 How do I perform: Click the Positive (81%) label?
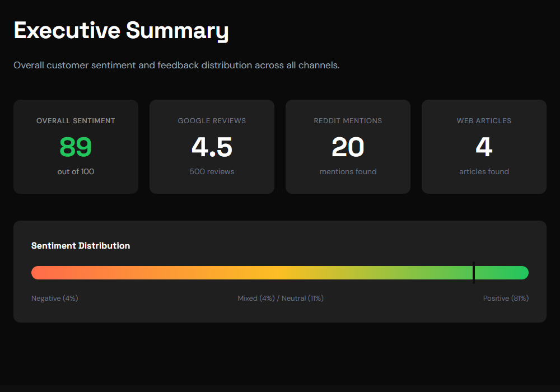click(506, 298)
